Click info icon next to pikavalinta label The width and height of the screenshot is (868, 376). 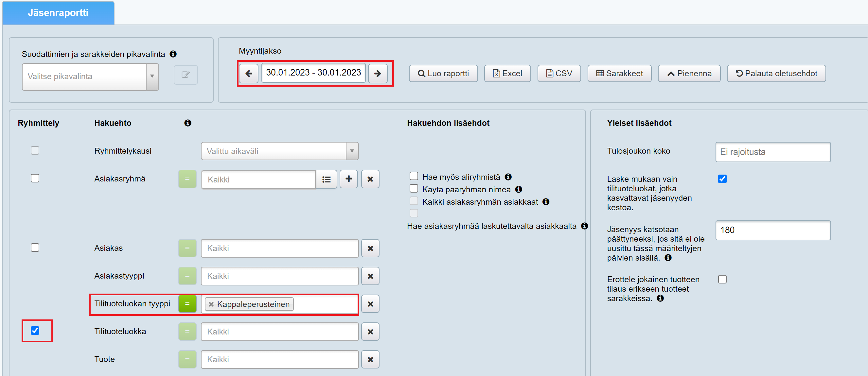click(x=173, y=54)
